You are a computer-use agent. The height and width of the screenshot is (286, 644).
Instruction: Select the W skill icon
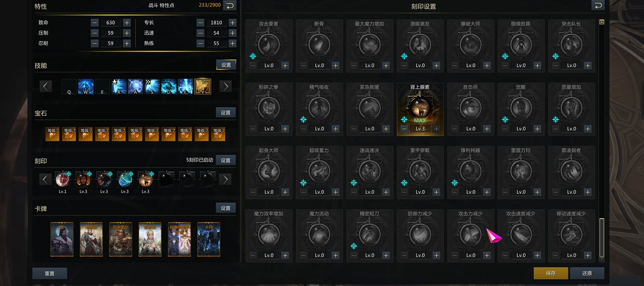86,86
